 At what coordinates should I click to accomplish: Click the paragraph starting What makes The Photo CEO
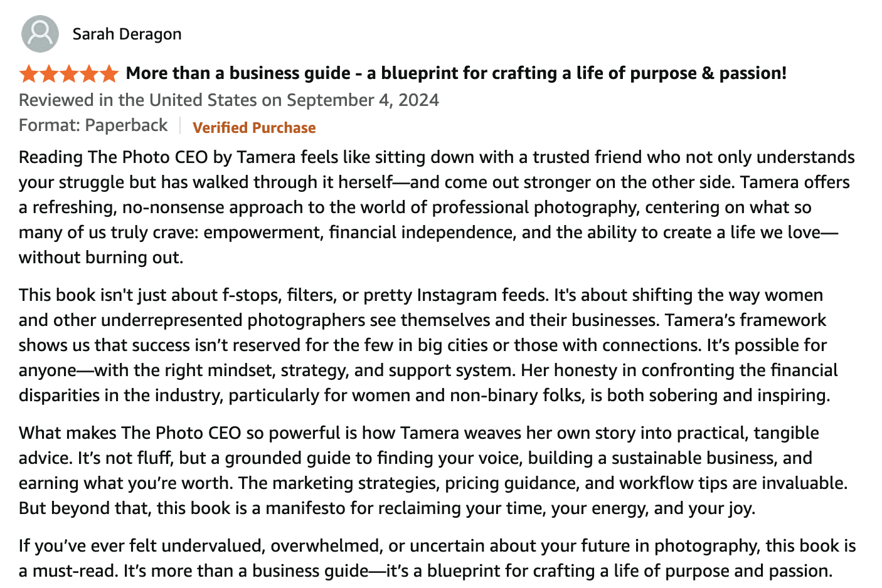click(433, 470)
